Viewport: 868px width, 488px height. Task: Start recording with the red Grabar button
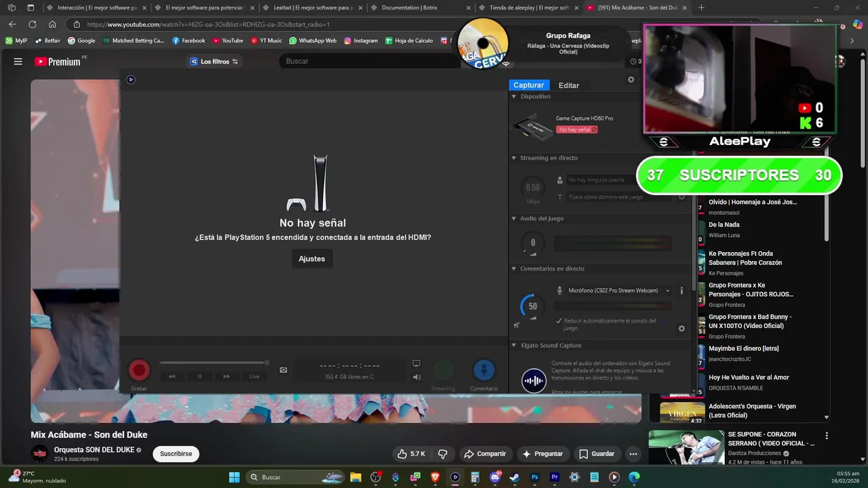click(139, 370)
